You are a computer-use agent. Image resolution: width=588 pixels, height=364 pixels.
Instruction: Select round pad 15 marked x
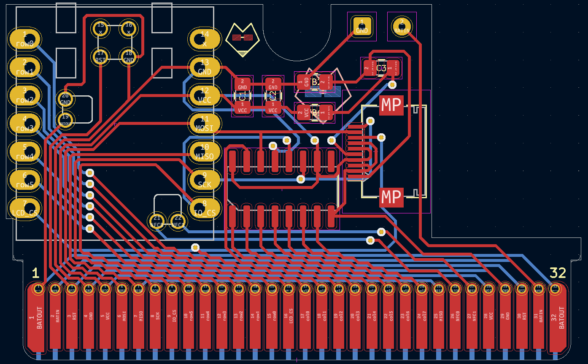100,28
